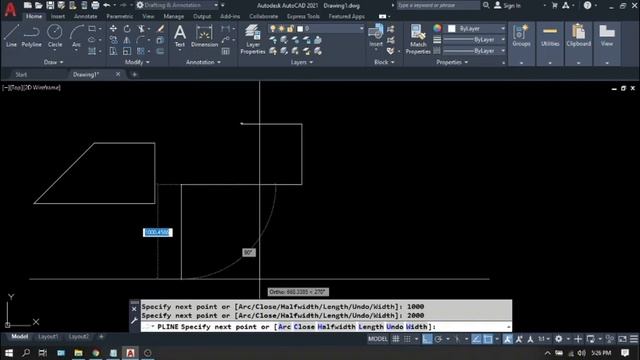Select the Scale tool

[x=127, y=51]
